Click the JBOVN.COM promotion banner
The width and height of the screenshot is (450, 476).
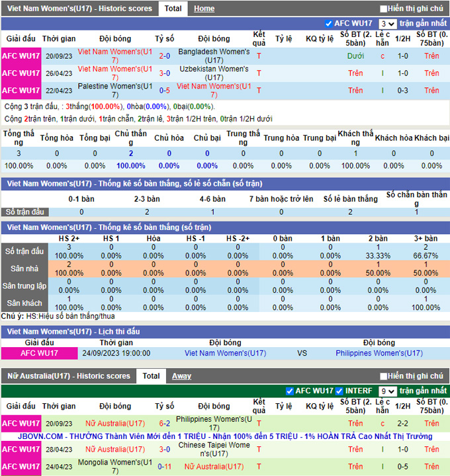pos(225,436)
